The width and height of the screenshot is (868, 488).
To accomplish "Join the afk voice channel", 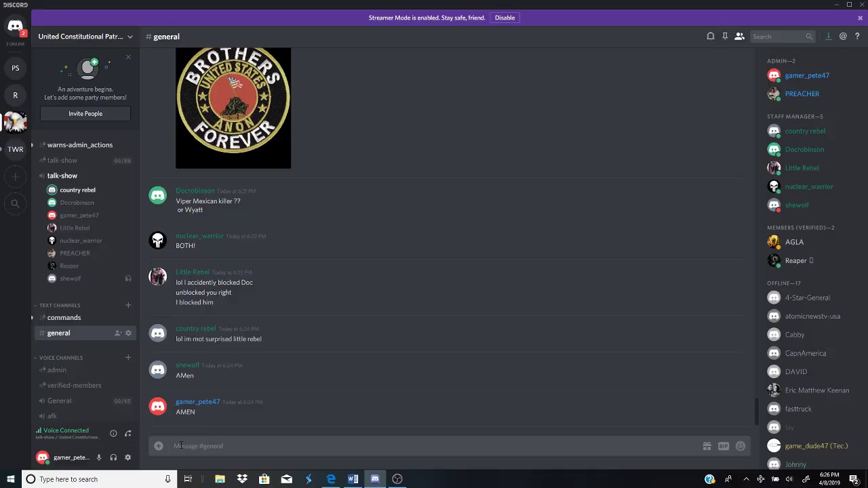I will tap(52, 416).
